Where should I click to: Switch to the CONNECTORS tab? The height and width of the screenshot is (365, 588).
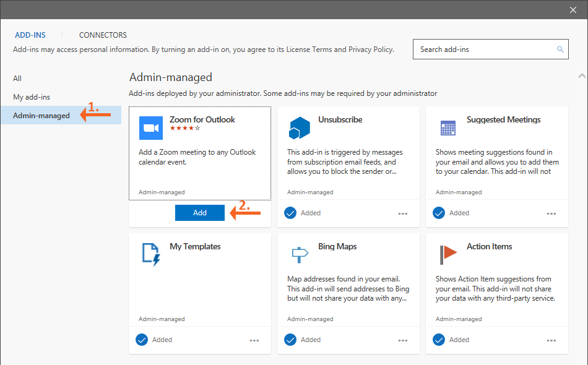coord(102,35)
